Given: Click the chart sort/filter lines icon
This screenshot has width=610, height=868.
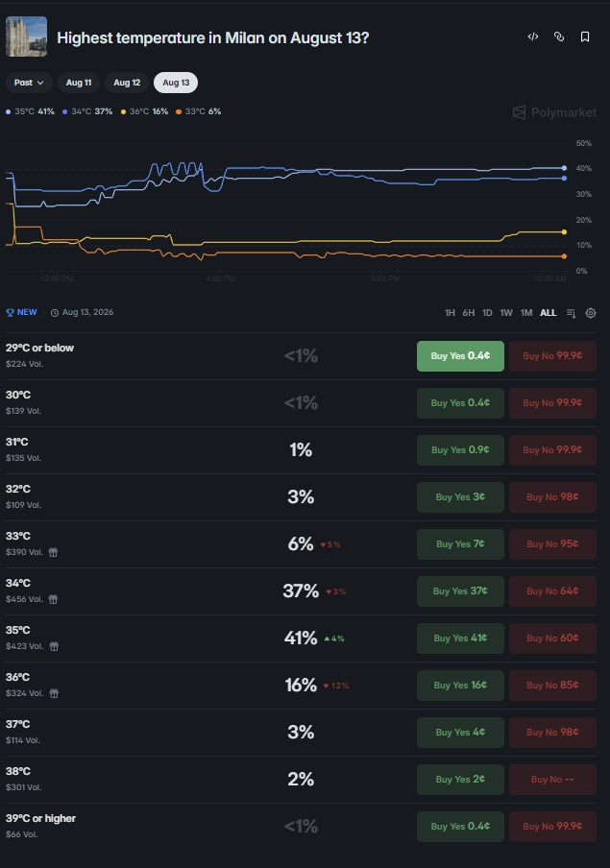Looking at the screenshot, I should (x=572, y=313).
